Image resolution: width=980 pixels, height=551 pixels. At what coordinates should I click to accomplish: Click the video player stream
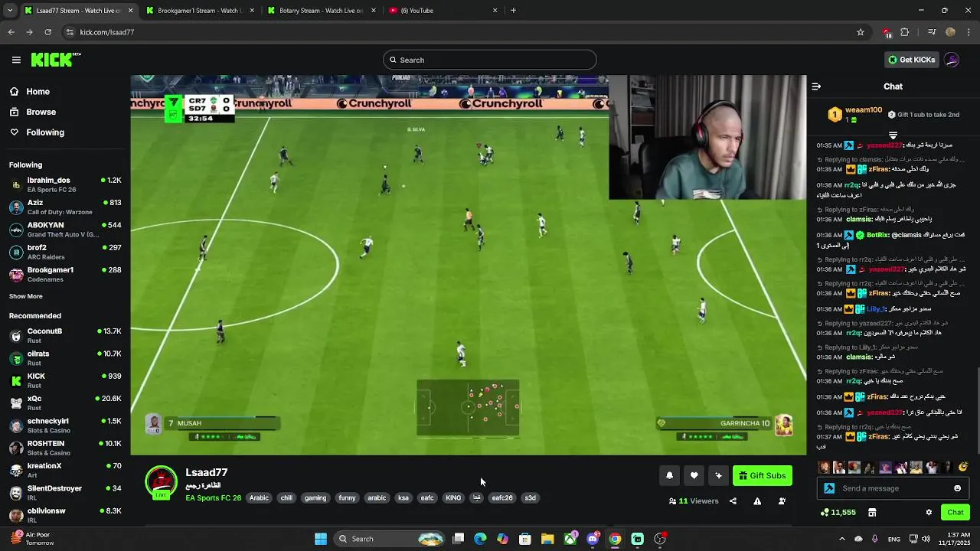(x=468, y=265)
